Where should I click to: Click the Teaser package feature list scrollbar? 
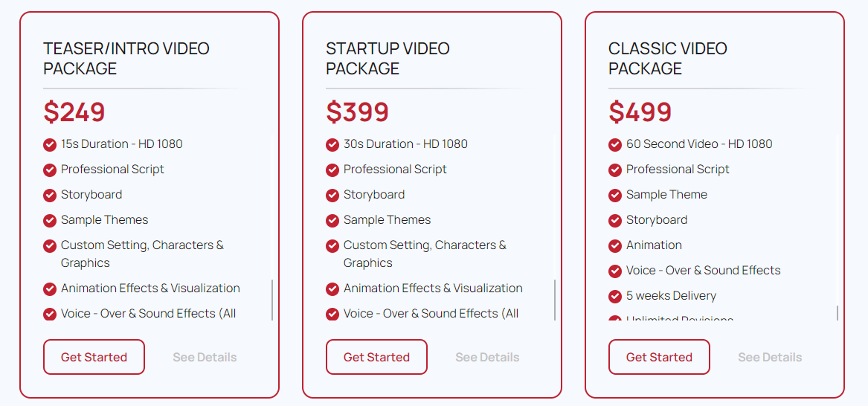pyautogui.click(x=272, y=300)
